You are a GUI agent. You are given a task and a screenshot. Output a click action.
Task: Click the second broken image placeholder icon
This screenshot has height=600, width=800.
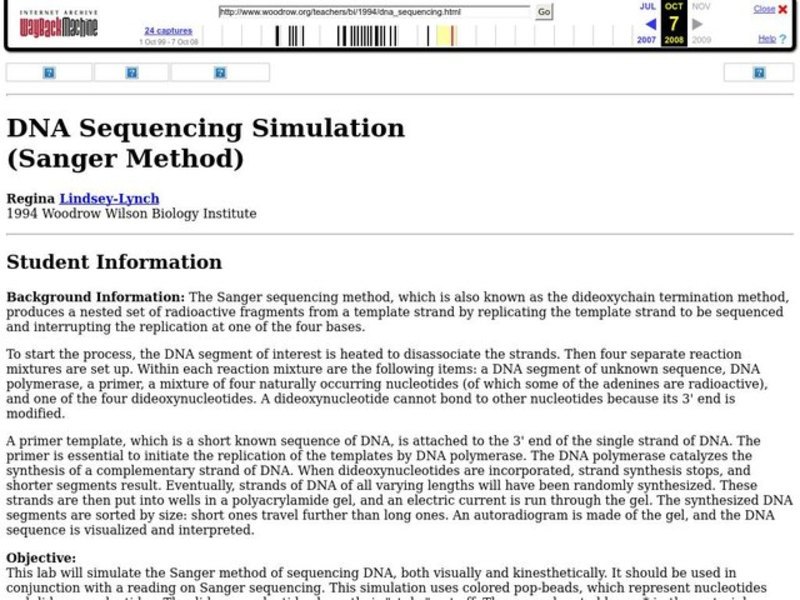[131, 72]
